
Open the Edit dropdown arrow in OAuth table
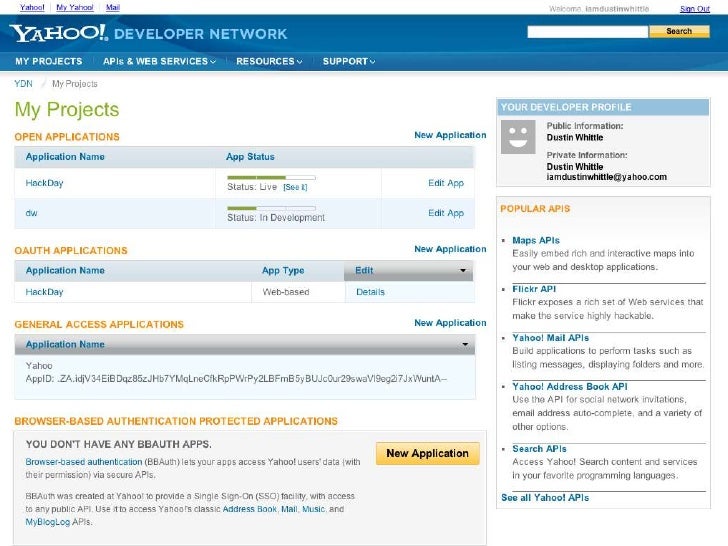[462, 270]
